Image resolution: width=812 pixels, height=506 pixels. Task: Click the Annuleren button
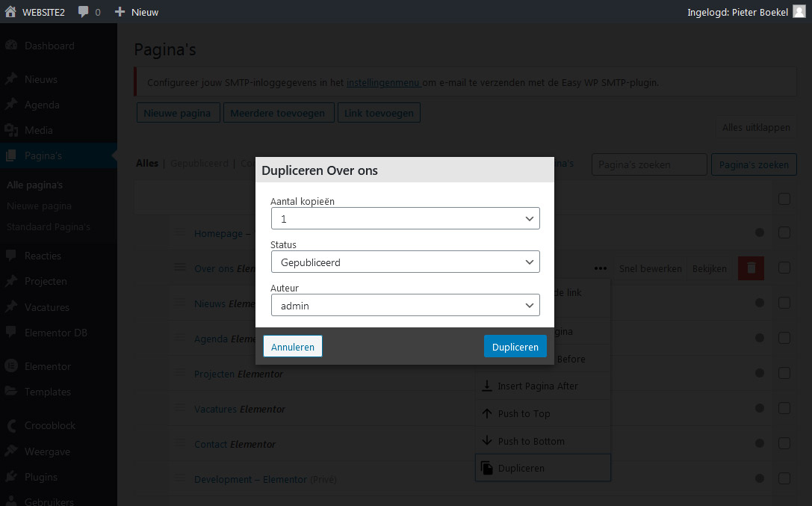(292, 347)
